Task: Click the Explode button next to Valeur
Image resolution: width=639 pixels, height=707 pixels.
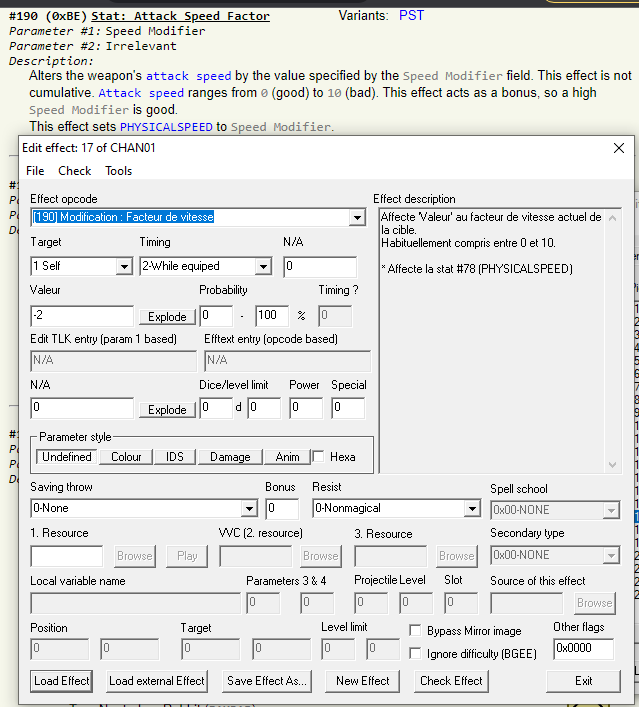Action: 167,317
